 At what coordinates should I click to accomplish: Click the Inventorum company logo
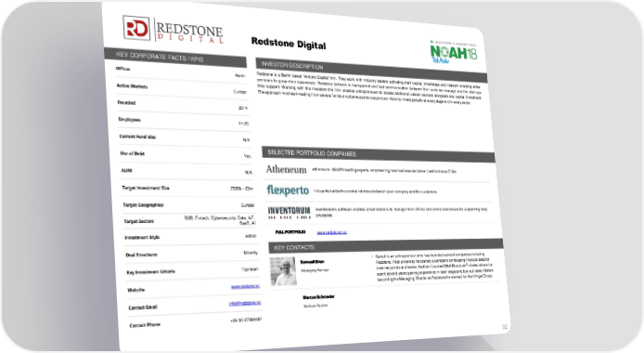[x=290, y=213]
